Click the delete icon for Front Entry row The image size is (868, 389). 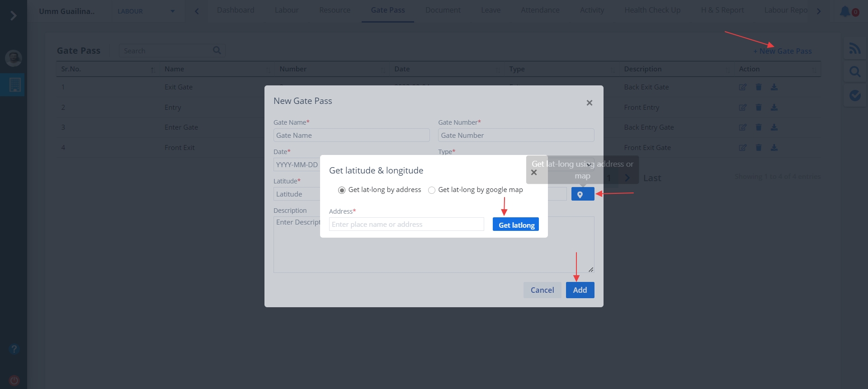click(759, 108)
